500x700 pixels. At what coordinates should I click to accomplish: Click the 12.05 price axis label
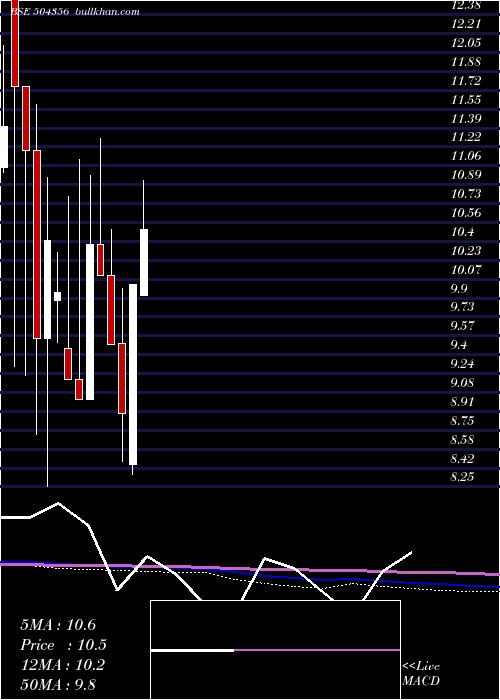466,43
